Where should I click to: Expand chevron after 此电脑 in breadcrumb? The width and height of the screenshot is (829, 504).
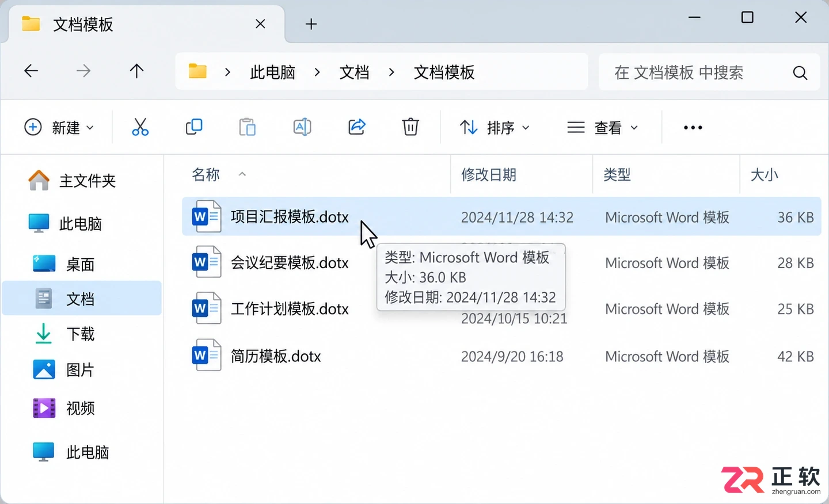click(317, 72)
